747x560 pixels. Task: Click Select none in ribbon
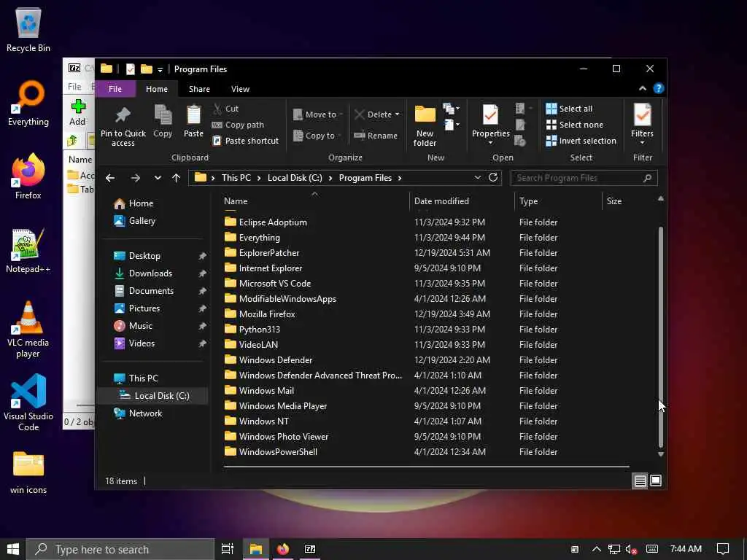tap(575, 125)
